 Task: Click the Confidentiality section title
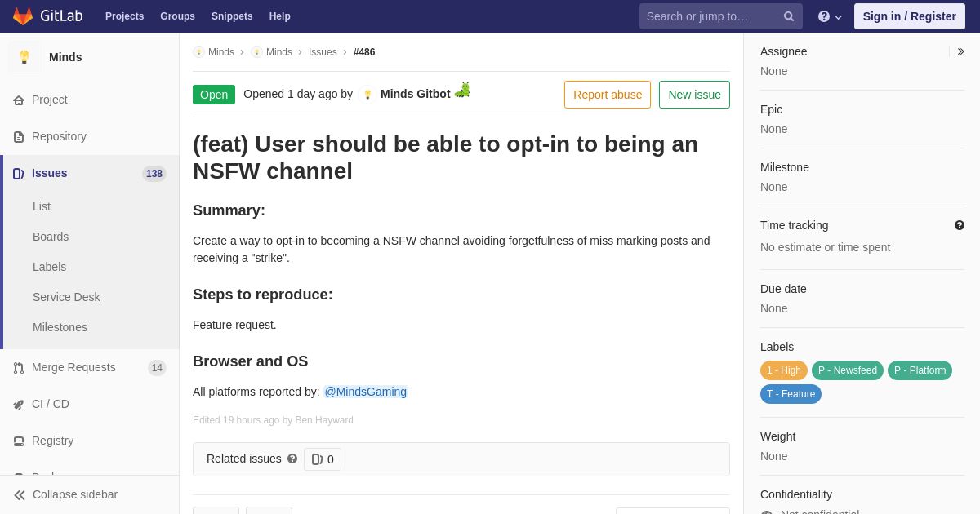796,494
